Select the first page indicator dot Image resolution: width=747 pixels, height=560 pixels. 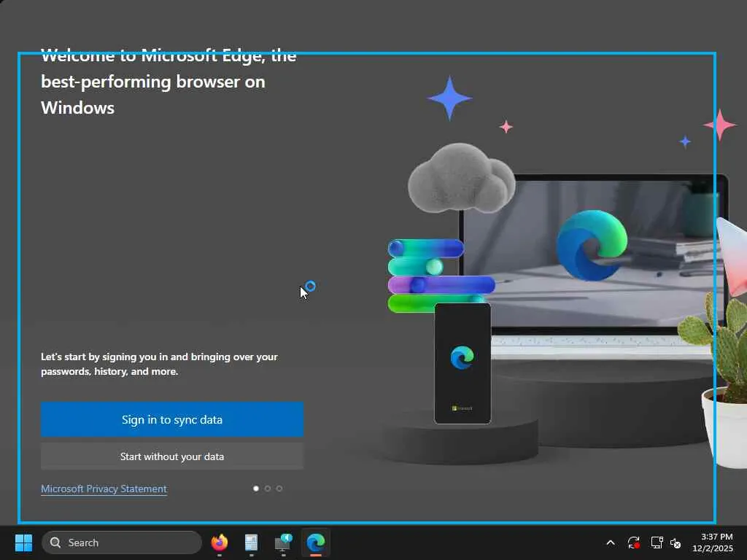coord(256,489)
